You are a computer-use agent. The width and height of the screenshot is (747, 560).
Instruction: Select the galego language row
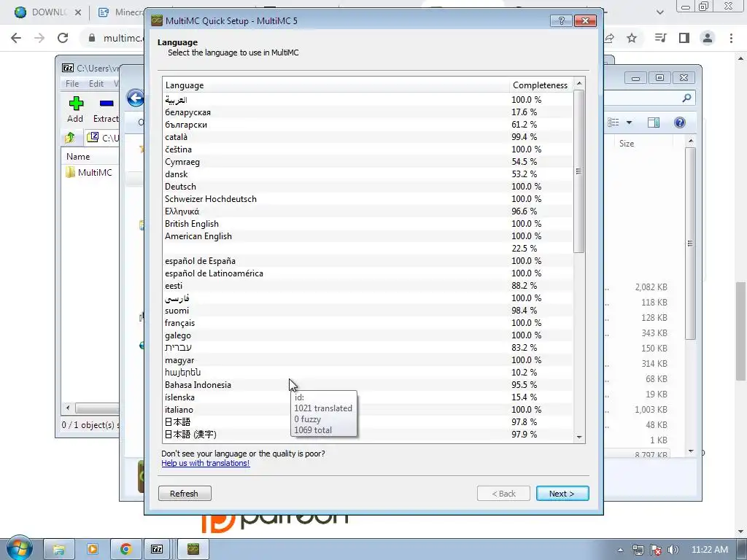[368, 335]
